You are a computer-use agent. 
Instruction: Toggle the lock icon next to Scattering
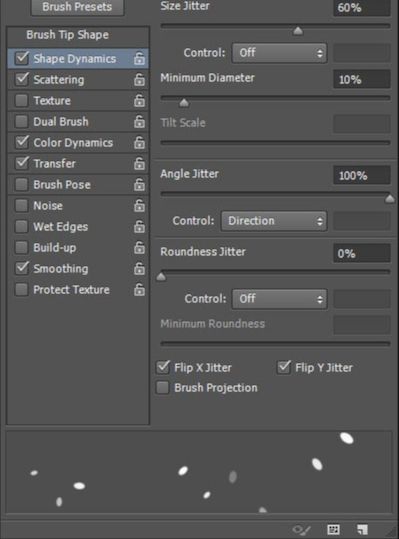click(139, 80)
